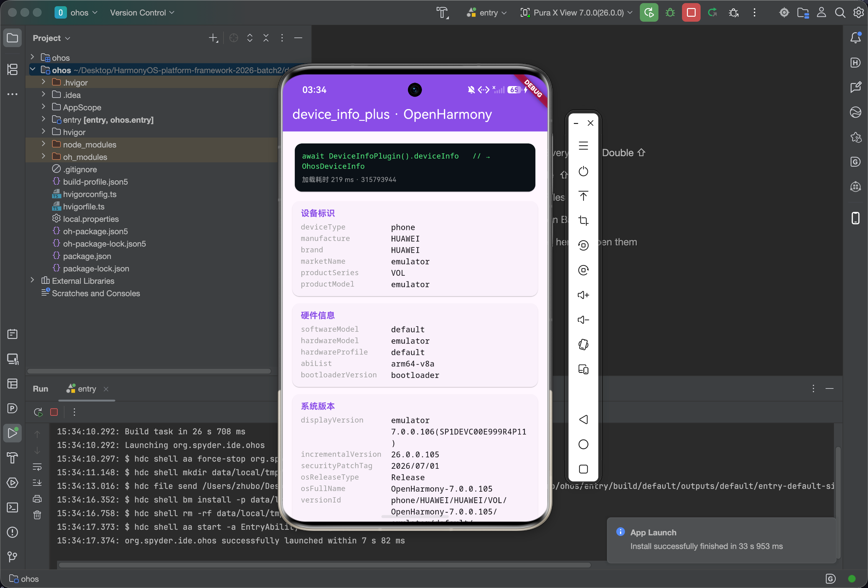Decrease emulator volume with speaker minus icon
Viewport: 868px width, 588px height.
583,320
